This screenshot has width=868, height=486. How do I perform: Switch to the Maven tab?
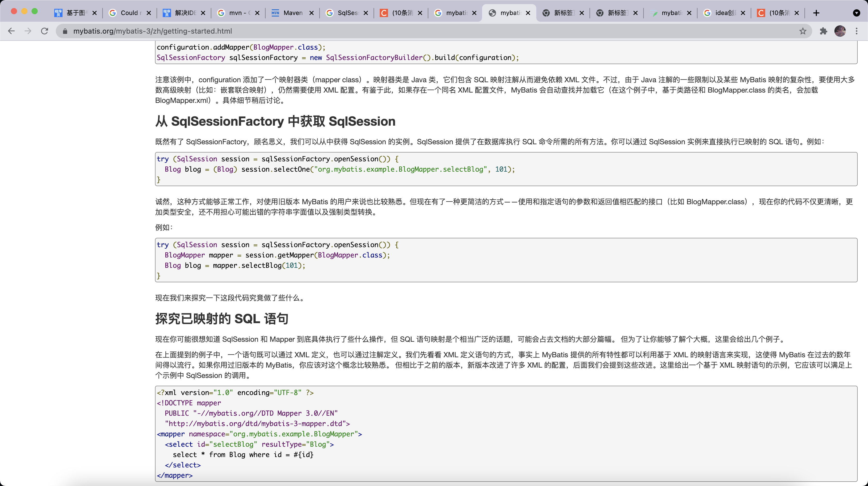[292, 13]
